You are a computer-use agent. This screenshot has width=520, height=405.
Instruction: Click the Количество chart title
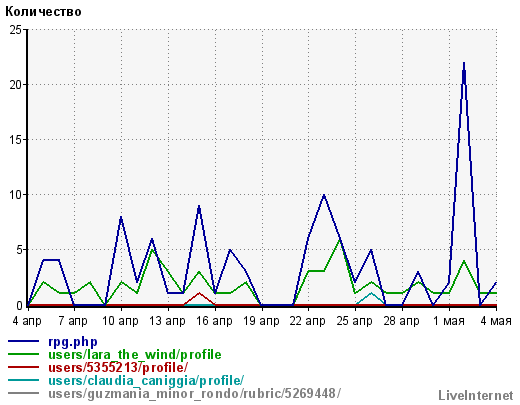(x=43, y=11)
